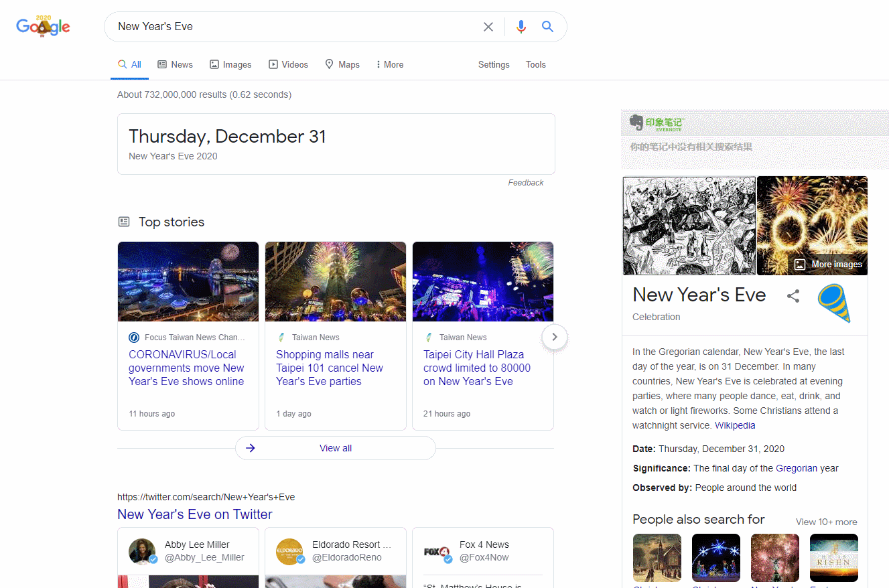Open 'Shopping malls near Taipei 101' story
Screen dimensions: 889x588
click(330, 368)
